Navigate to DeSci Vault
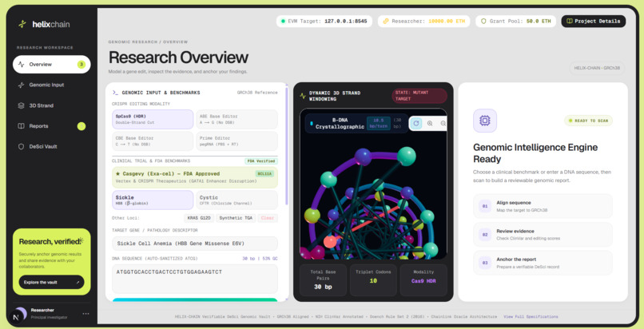 click(x=52, y=146)
